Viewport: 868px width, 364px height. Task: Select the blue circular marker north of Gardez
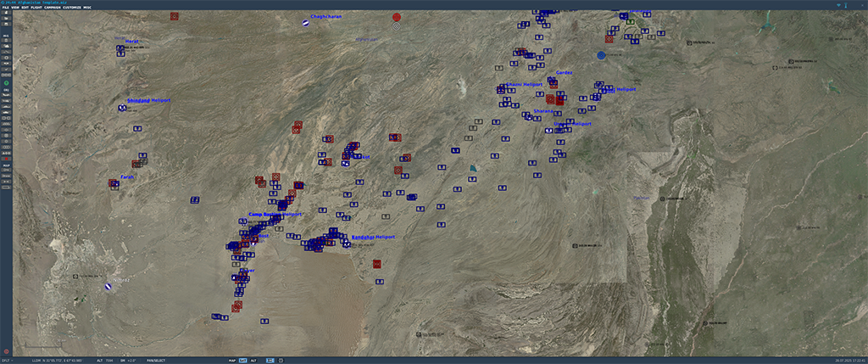click(x=601, y=55)
